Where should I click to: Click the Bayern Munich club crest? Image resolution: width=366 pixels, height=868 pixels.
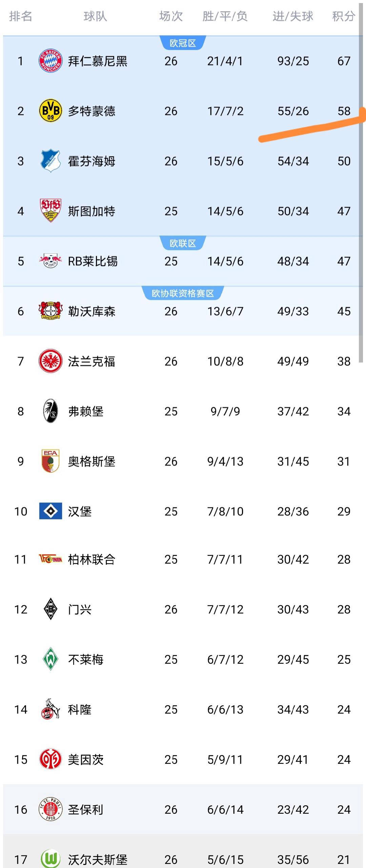[50, 61]
